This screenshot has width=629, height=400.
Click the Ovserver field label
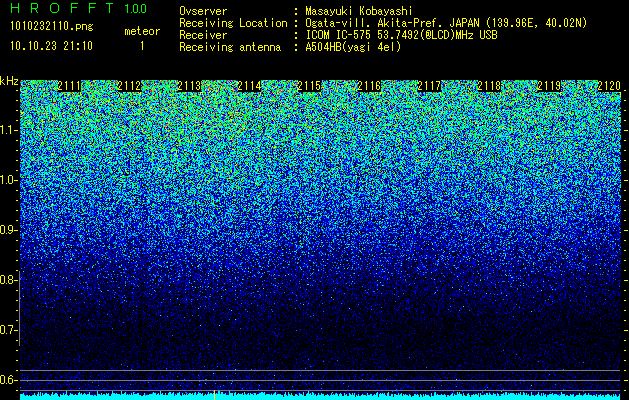coord(203,11)
